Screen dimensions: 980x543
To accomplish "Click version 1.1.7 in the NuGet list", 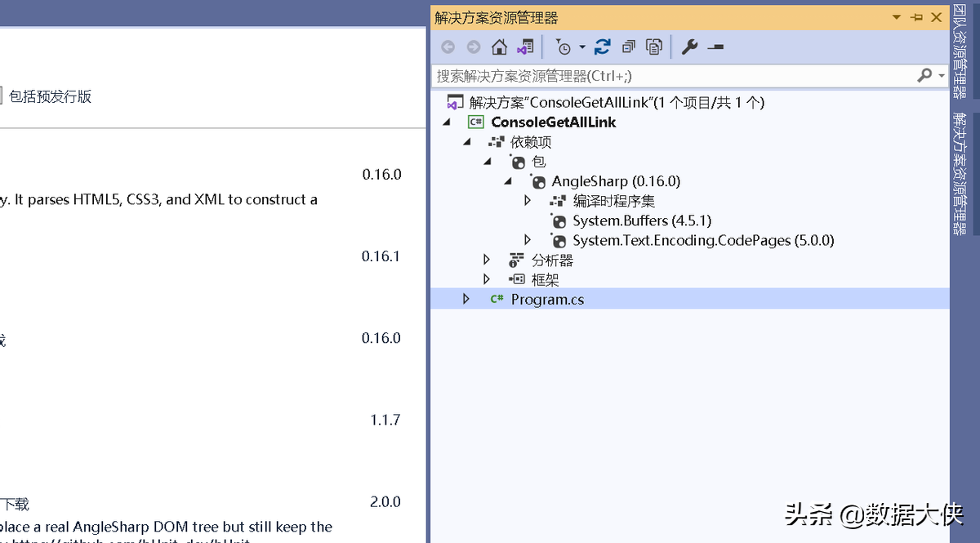I will (385, 420).
